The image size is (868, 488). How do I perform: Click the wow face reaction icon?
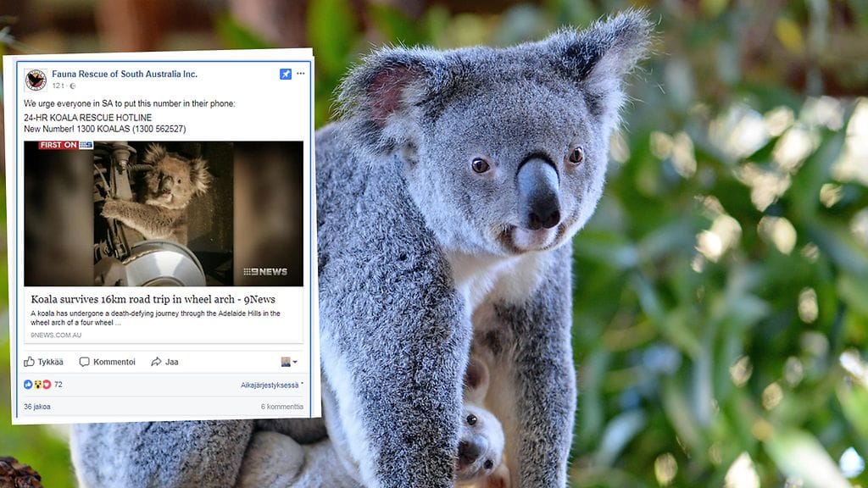coord(37,385)
